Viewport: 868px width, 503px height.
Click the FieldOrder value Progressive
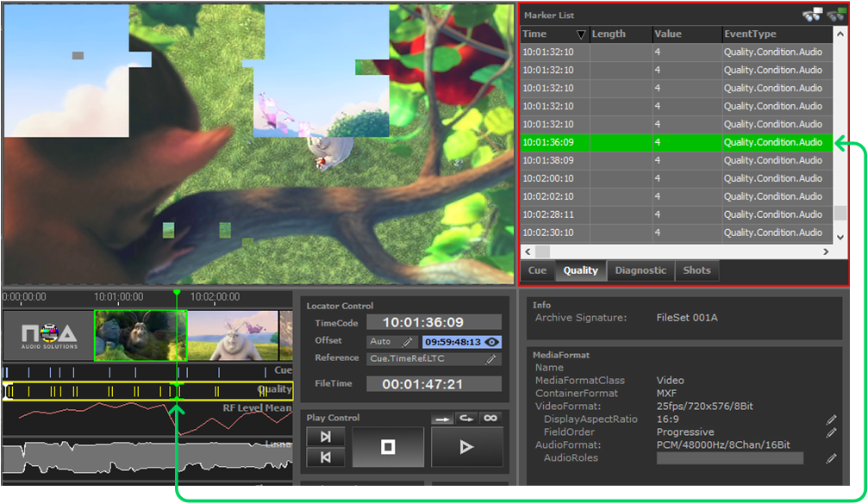point(685,432)
